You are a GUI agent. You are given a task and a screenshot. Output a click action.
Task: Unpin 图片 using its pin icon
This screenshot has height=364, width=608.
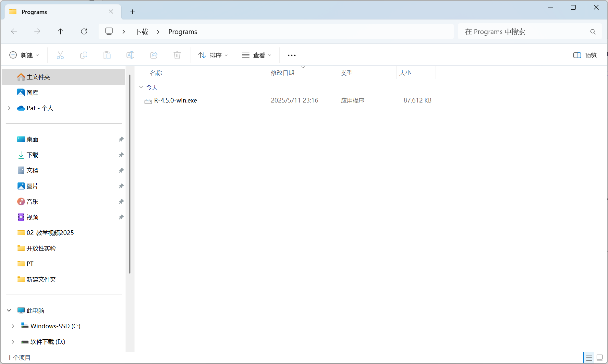pos(121,186)
